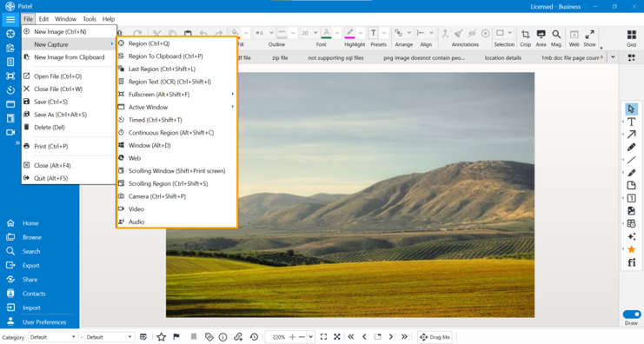
Task: Open the Magnifier tool
Action: (x=556, y=37)
